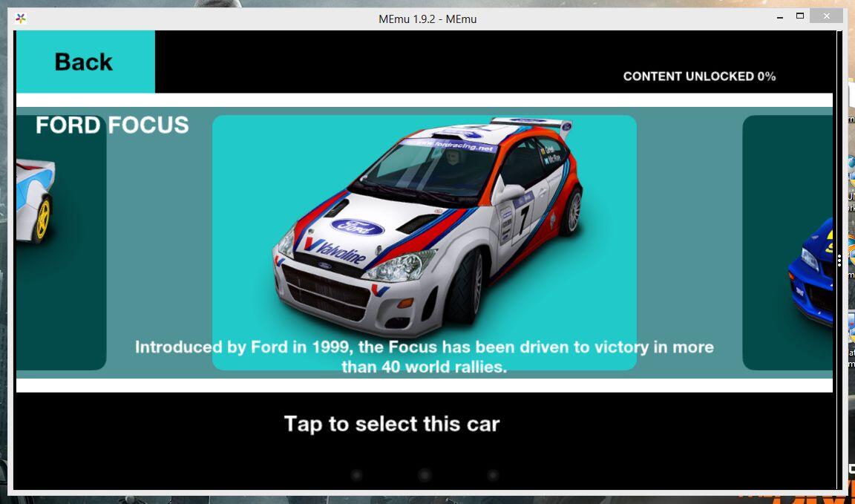This screenshot has height=504, width=855.
Task: Tap 'Tap to select this car'
Action: pyautogui.click(x=392, y=424)
